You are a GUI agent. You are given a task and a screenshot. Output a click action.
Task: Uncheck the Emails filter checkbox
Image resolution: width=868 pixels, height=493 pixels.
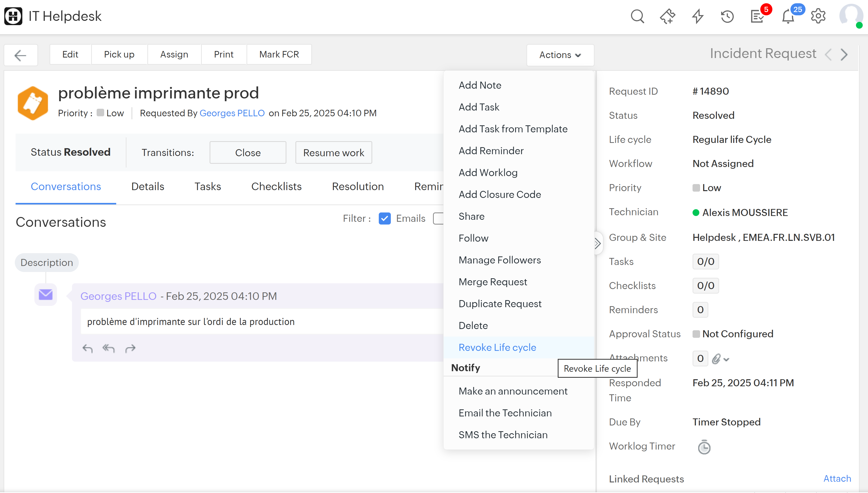pos(384,218)
